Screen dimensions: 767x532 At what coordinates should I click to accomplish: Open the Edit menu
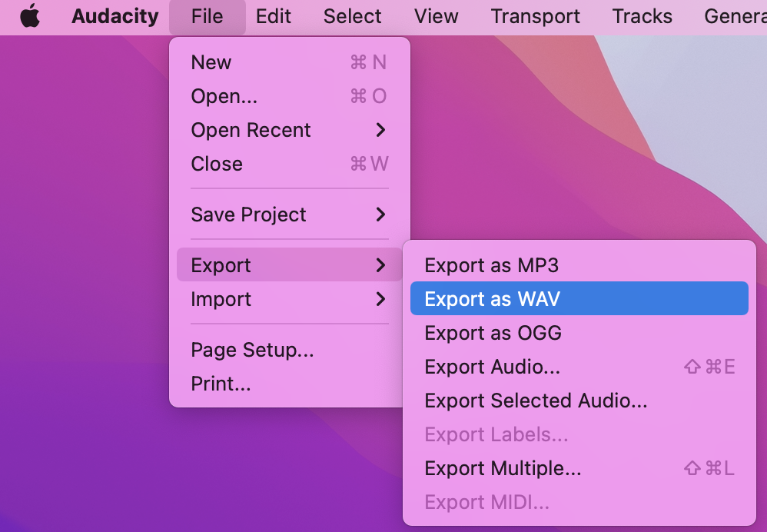pyautogui.click(x=274, y=17)
